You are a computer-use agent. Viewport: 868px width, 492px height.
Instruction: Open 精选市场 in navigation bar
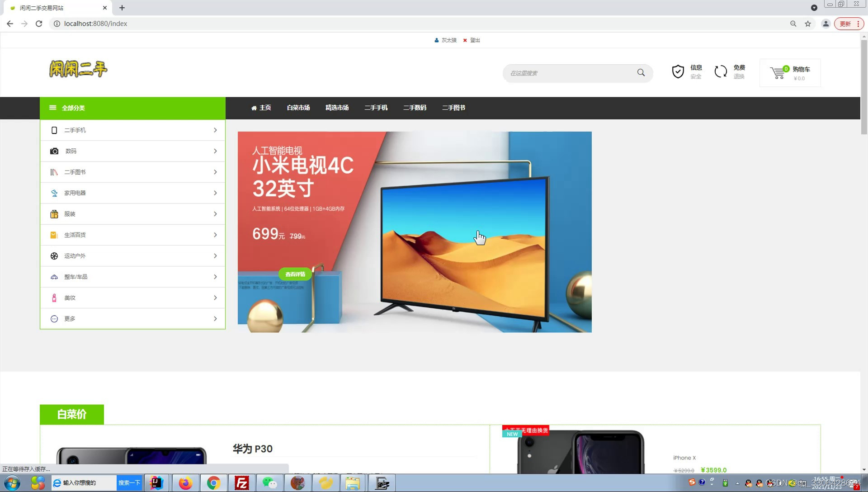[337, 108]
